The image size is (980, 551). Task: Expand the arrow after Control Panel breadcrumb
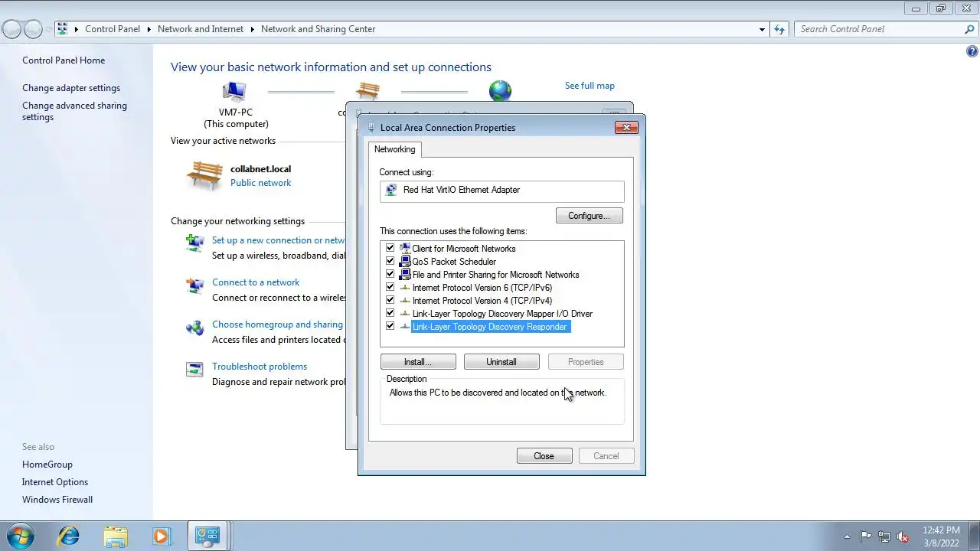(149, 29)
